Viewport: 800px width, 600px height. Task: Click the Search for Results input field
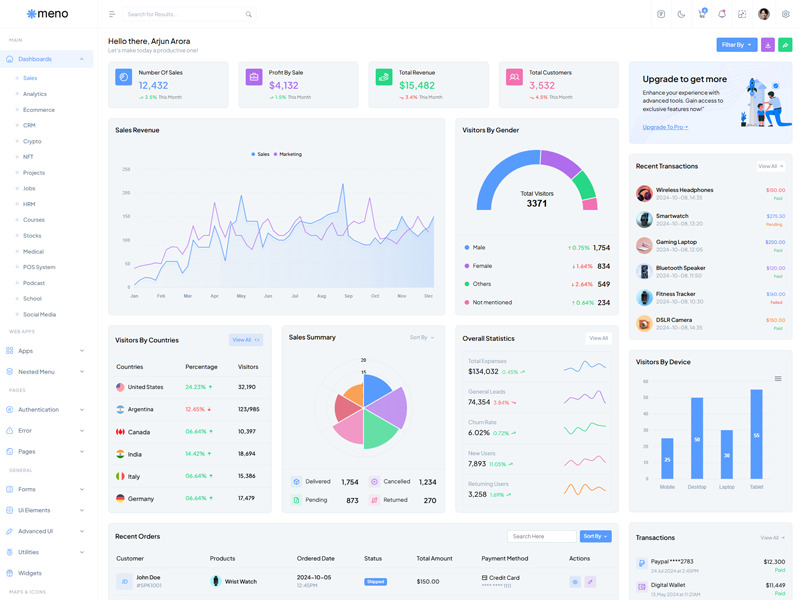(x=185, y=14)
